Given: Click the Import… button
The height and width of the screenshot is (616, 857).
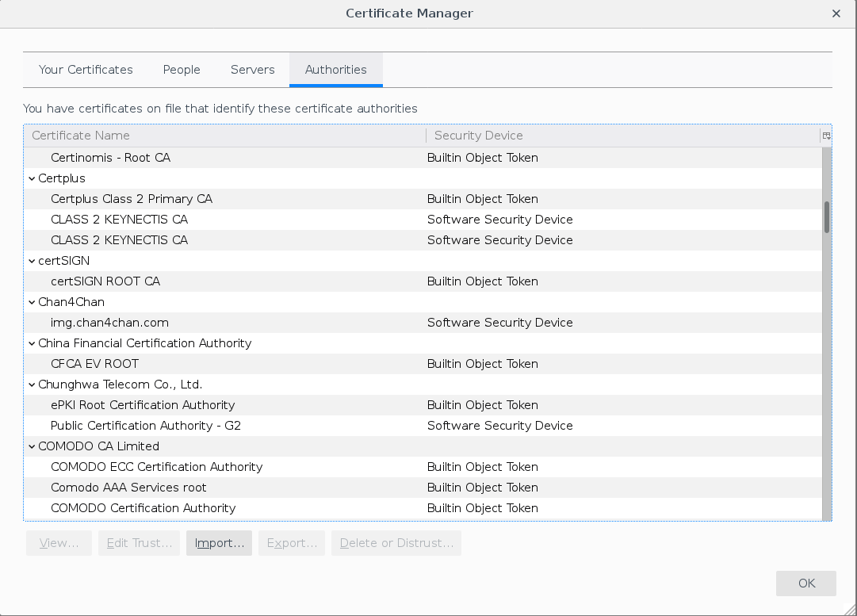Looking at the screenshot, I should pyautogui.click(x=219, y=543).
